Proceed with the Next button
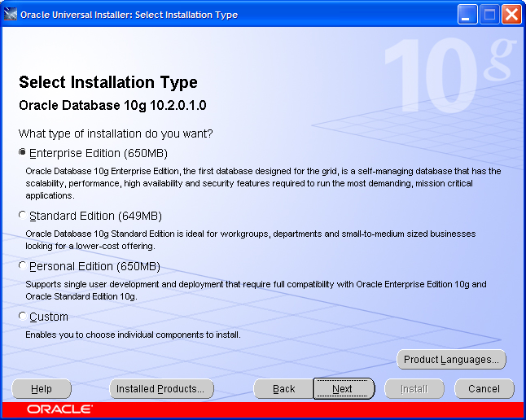Viewport: 526px width, 420px height. pyautogui.click(x=344, y=389)
